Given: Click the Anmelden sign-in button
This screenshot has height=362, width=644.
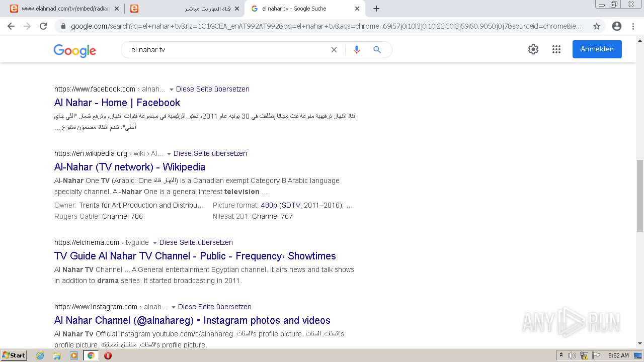Looking at the screenshot, I should (597, 49).
